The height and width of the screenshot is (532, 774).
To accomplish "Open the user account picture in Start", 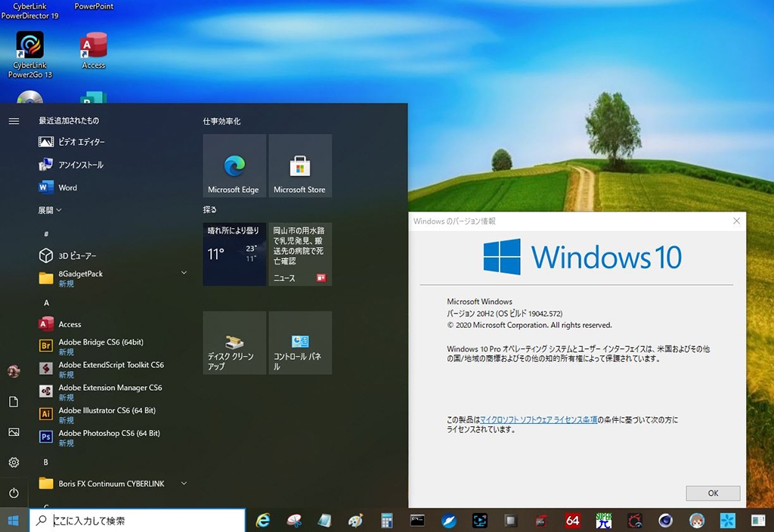I will coord(14,371).
